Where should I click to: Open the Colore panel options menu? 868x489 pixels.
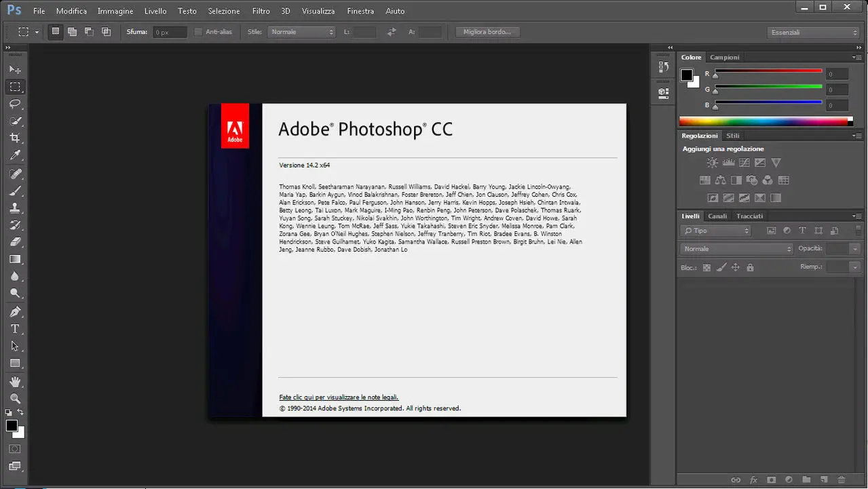click(x=856, y=58)
